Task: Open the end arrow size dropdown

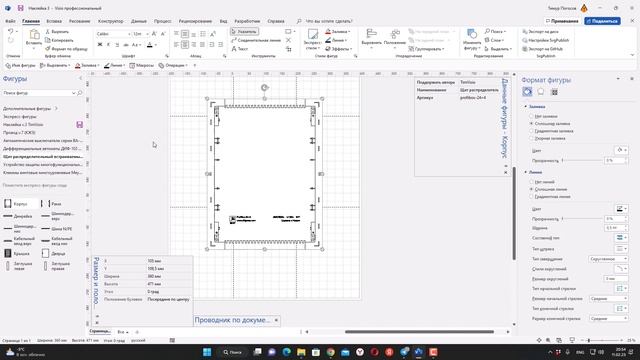Action: coord(609,318)
